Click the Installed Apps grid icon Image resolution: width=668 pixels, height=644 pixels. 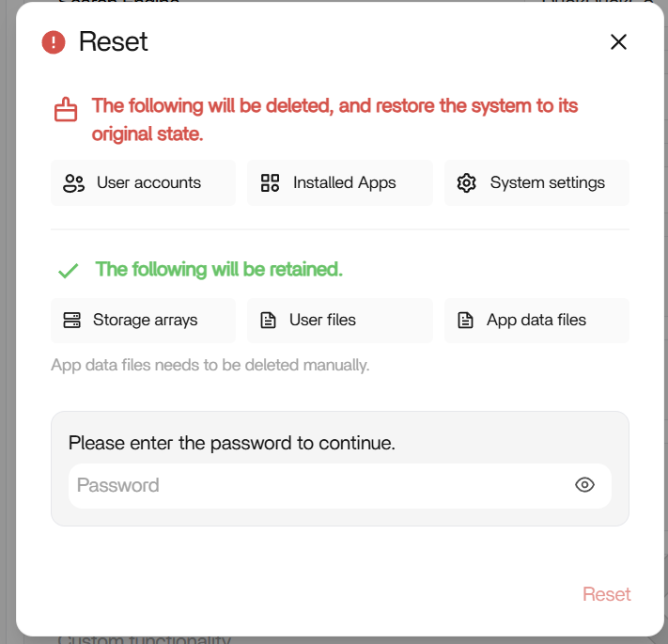coord(271,183)
